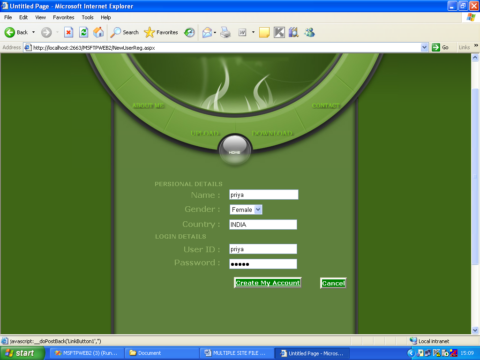
Task: Expand the Edit button dropdown arrow
Action: coord(253,32)
